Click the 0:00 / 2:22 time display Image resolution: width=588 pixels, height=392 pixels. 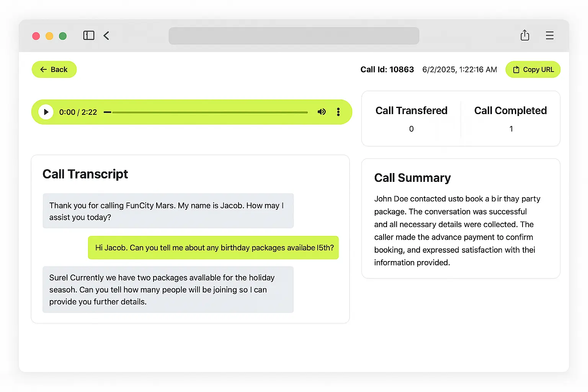(x=78, y=112)
